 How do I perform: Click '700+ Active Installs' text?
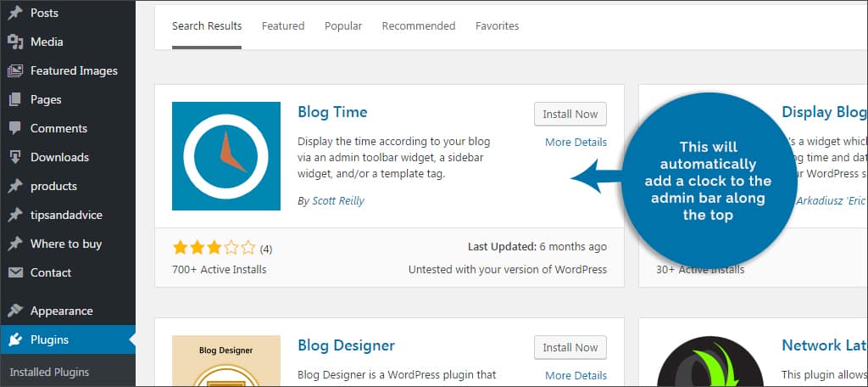(x=220, y=270)
